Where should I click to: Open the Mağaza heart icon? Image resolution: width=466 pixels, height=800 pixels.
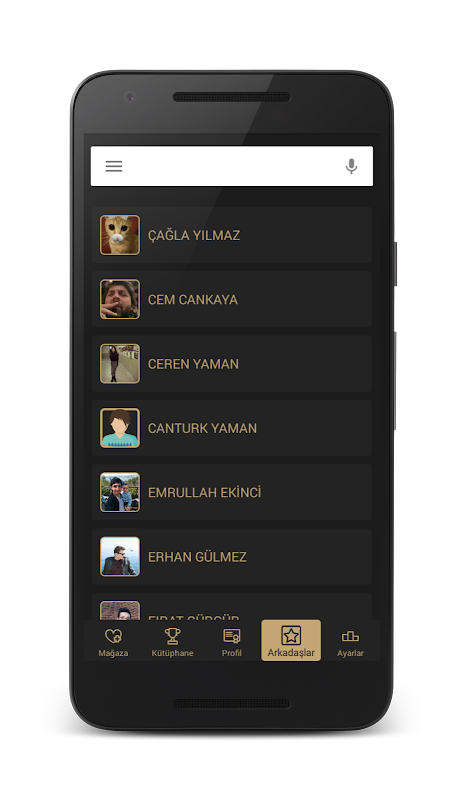click(113, 636)
